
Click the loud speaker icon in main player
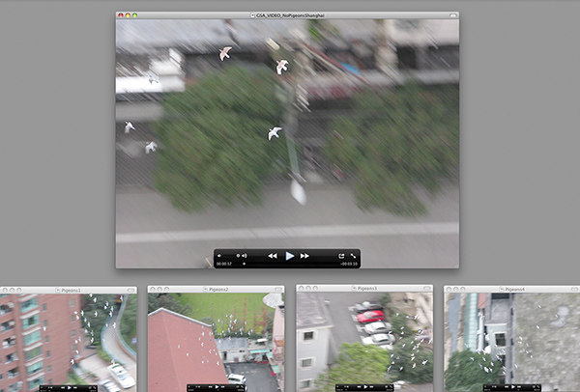tap(245, 256)
